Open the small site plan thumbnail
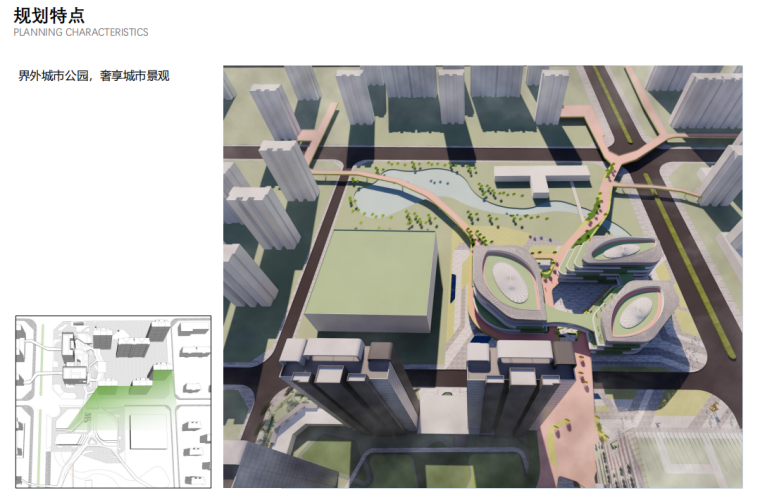This screenshot has height=500, width=760. (114, 402)
